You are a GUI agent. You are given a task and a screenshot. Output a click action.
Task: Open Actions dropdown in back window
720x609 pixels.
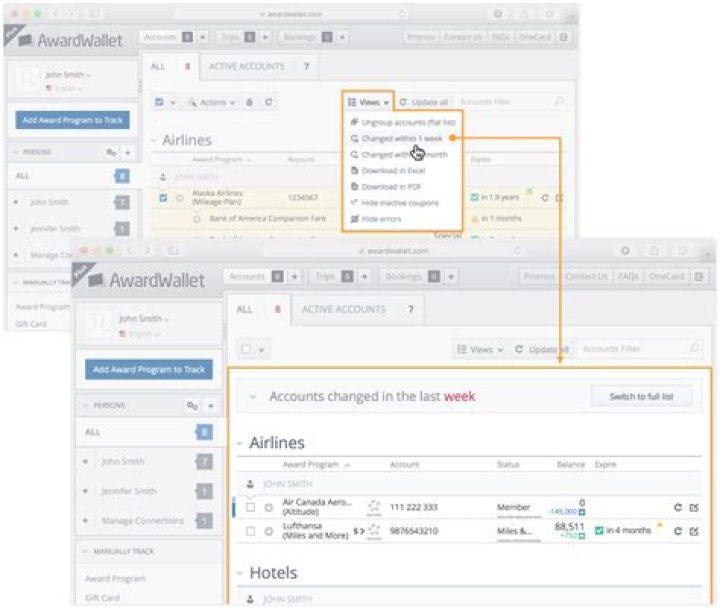(212, 102)
